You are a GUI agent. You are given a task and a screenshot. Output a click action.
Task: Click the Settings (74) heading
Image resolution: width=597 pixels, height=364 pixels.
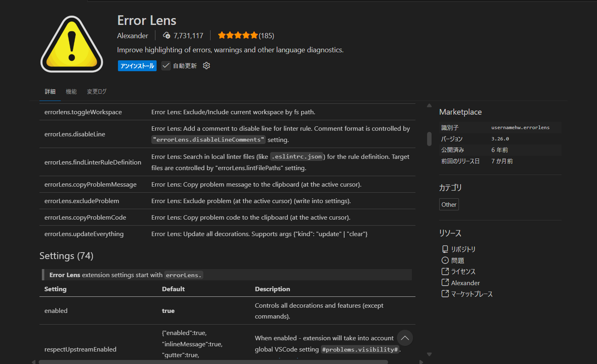click(66, 256)
